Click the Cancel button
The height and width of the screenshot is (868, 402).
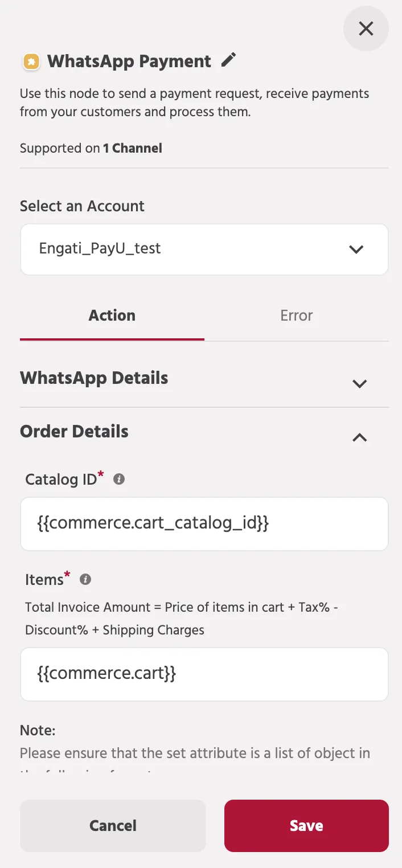coord(113,826)
